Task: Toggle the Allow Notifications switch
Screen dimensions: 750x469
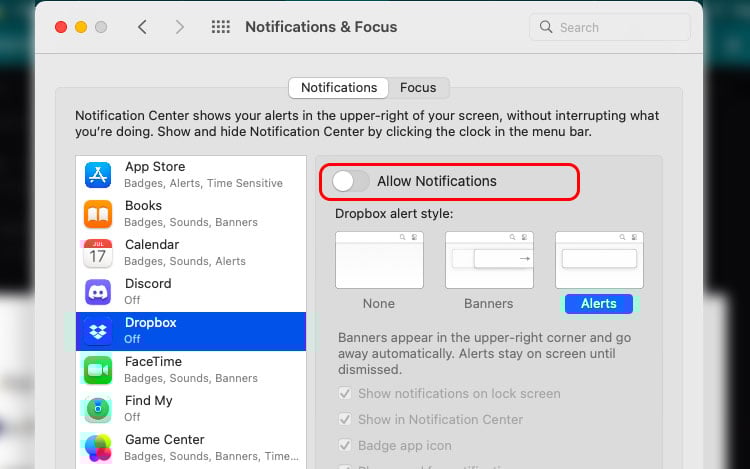Action: (x=351, y=182)
